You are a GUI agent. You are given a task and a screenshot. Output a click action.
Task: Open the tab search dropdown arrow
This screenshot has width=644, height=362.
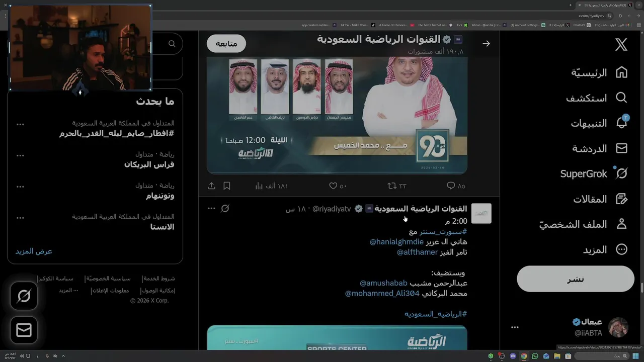click(x=639, y=5)
